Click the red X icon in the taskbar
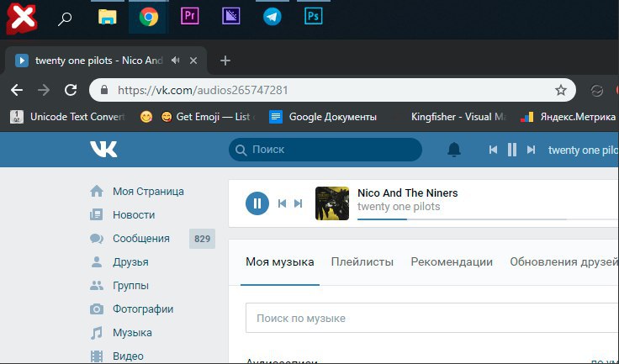 pyautogui.click(x=22, y=18)
